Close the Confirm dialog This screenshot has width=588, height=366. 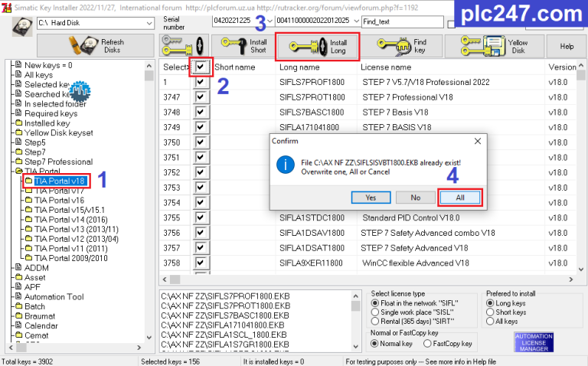(x=478, y=142)
